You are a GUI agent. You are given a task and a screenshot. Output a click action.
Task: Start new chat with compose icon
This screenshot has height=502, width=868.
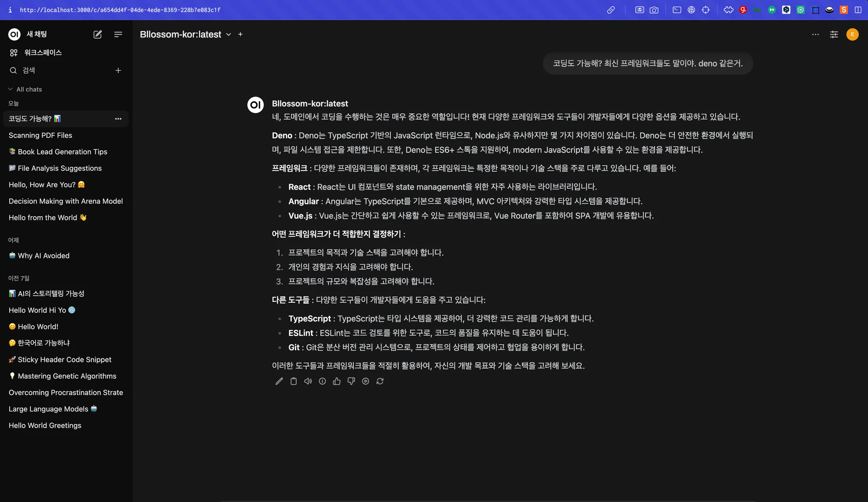[97, 34]
